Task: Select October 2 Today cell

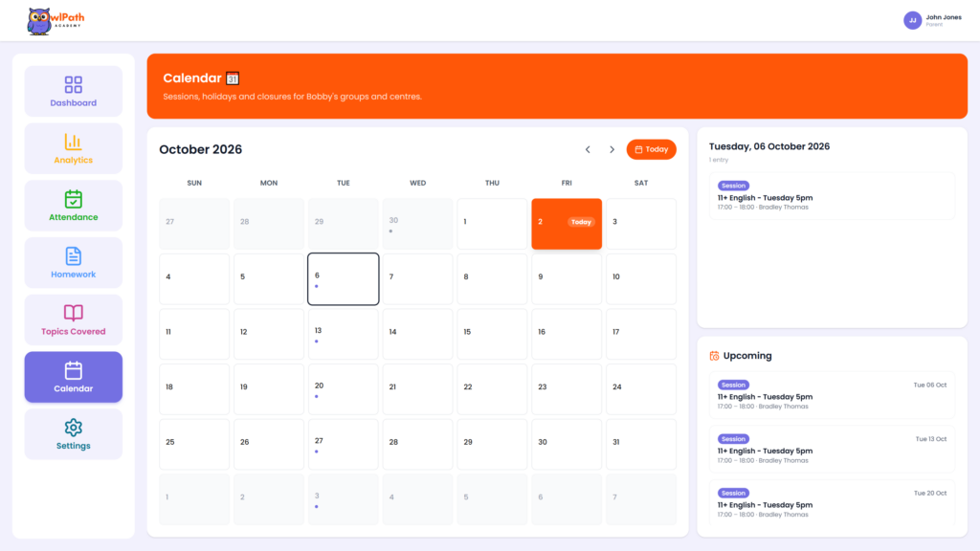Action: coord(567,224)
